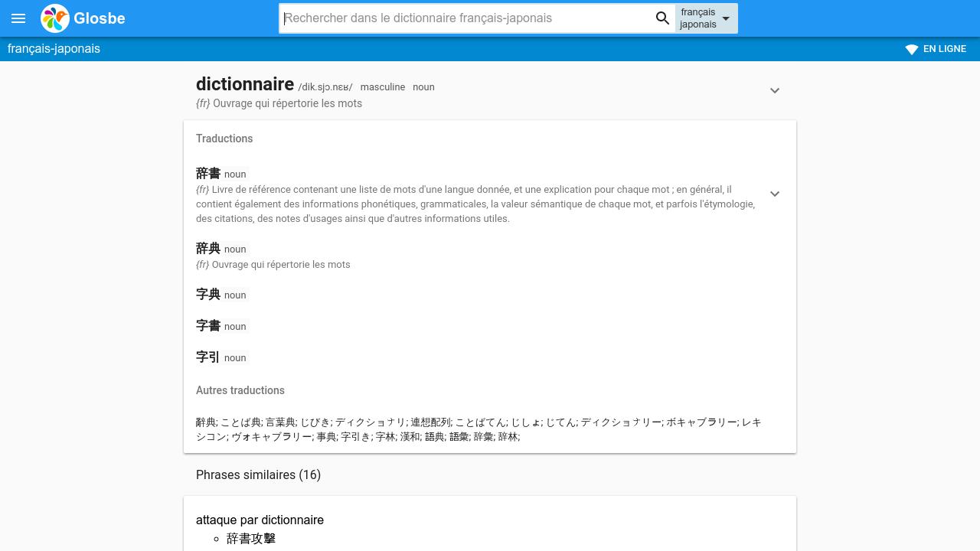Click ヴォキャブラリー in other translations
This screenshot has width=980, height=551.
click(271, 437)
